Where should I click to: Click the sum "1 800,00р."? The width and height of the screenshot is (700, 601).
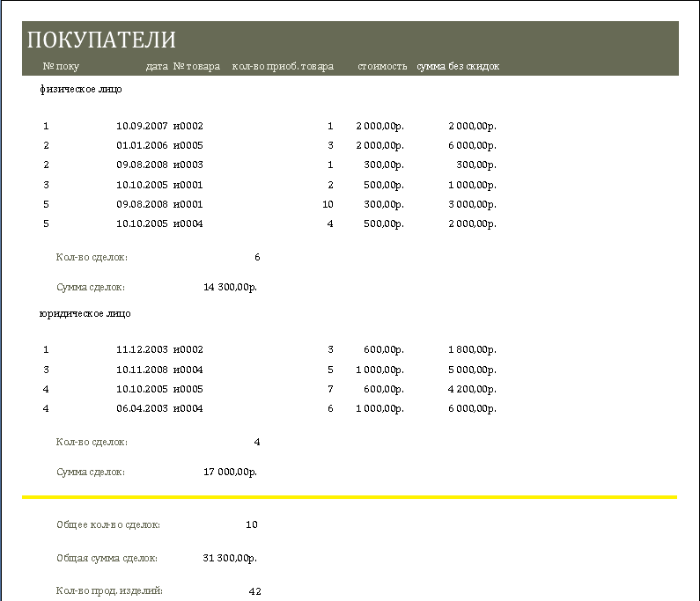472,350
